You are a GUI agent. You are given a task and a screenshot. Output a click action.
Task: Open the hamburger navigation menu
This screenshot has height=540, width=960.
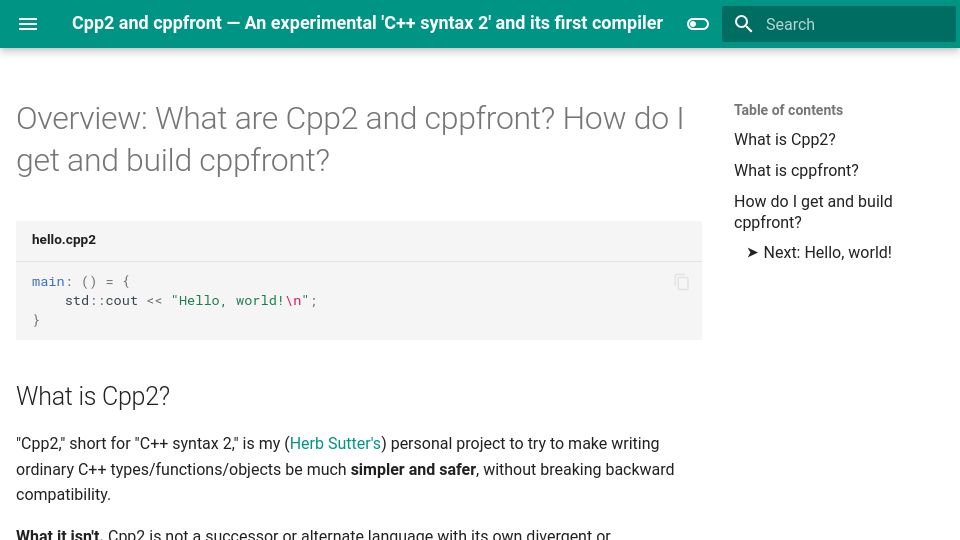point(28,24)
